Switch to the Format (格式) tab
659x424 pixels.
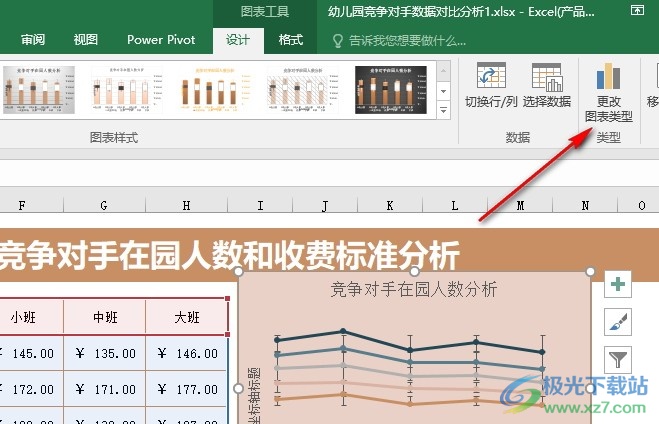(x=290, y=40)
